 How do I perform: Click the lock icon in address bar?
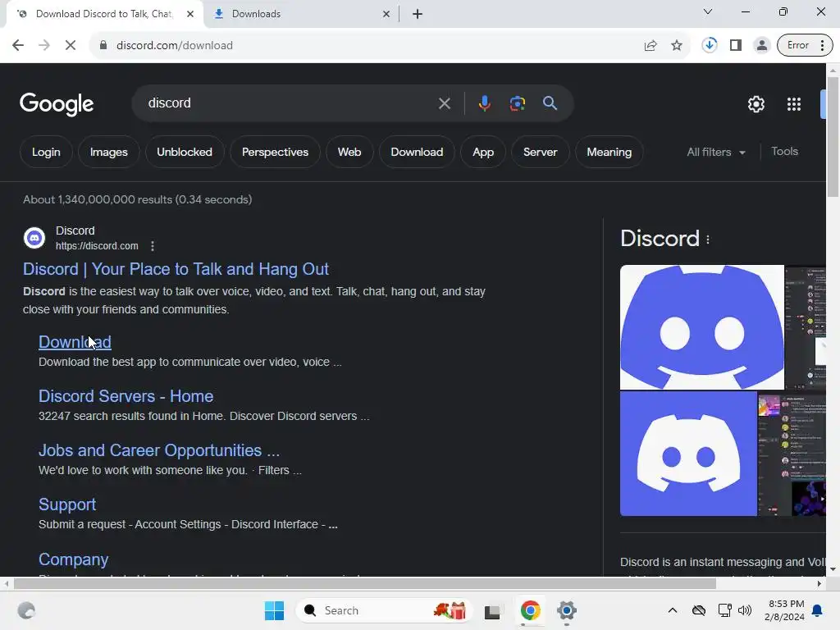pos(103,45)
